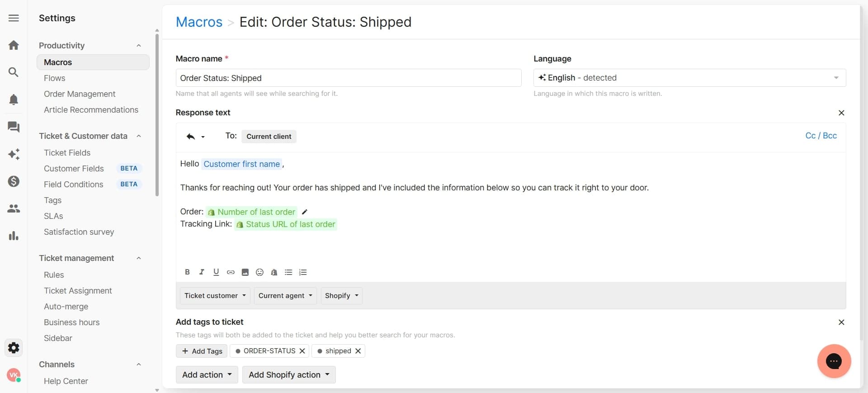This screenshot has width=868, height=393.
Task: Open the Language dropdown
Action: tap(836, 78)
